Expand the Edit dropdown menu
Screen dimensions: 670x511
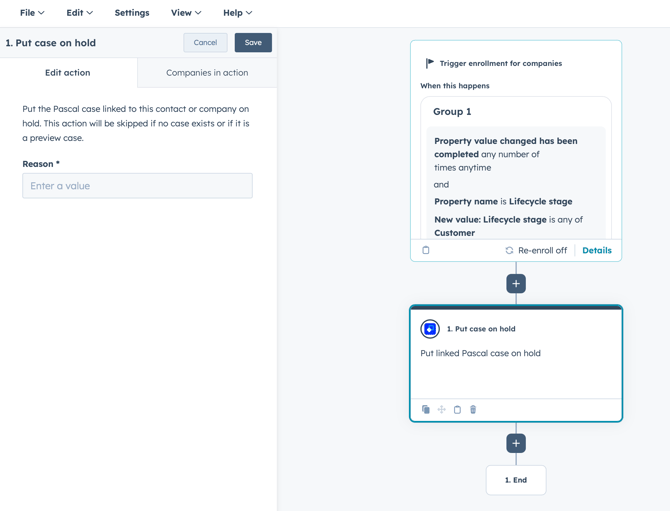coord(79,13)
